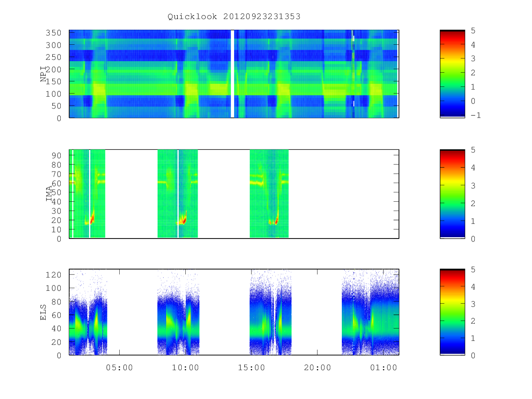Select the ELS axis label
Screen dimensions: 532x399
coord(43,312)
